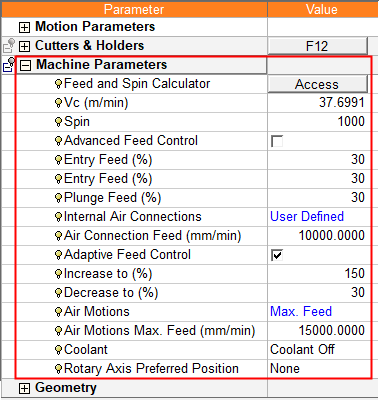Screen dimensions: 379x400
Task: Click the lightbulb icon next to Spin
Action: point(59,122)
